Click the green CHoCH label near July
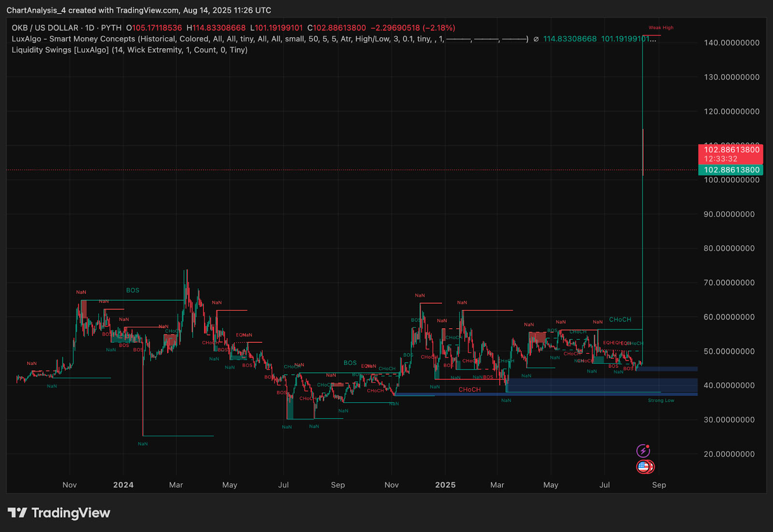 coord(620,320)
